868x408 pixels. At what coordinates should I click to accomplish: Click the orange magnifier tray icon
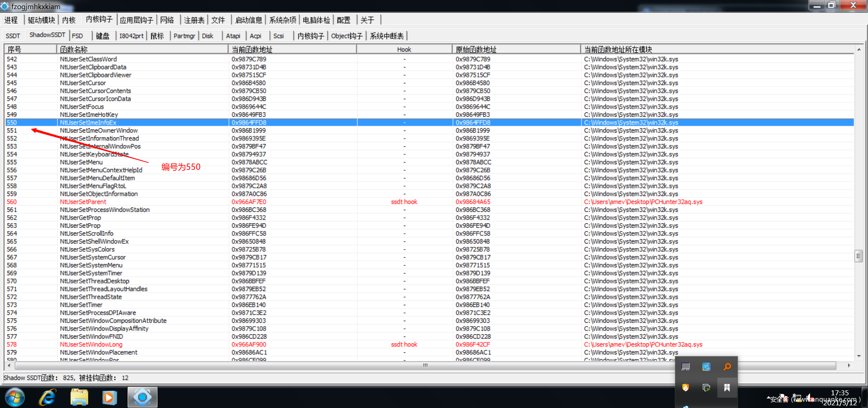(727, 367)
